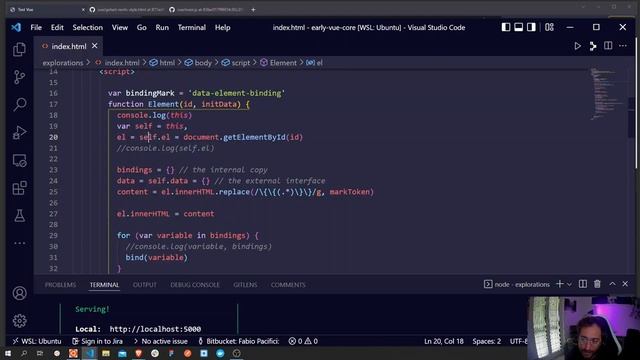Image resolution: width=640 pixels, height=360 pixels.
Task: Open the Go menu
Action: [142, 27]
